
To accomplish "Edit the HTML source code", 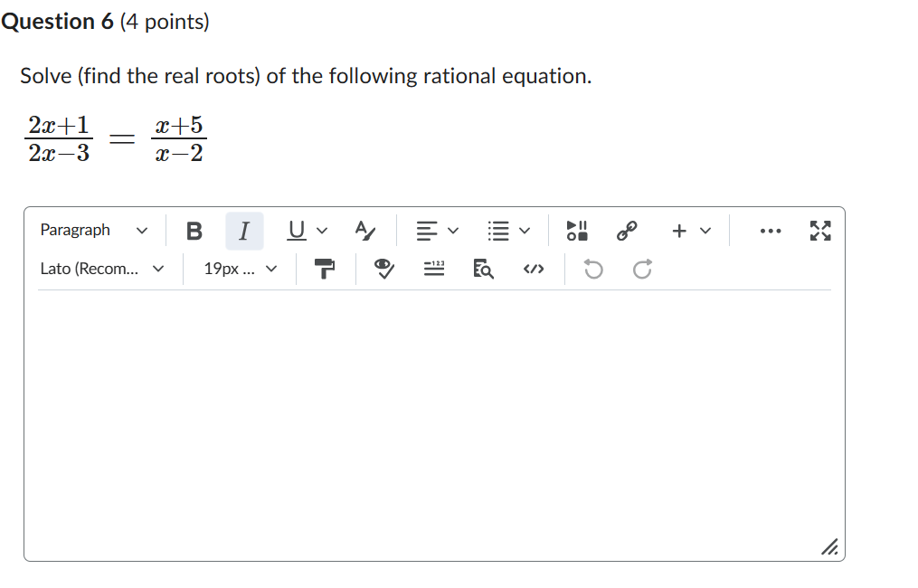I will pos(534,269).
